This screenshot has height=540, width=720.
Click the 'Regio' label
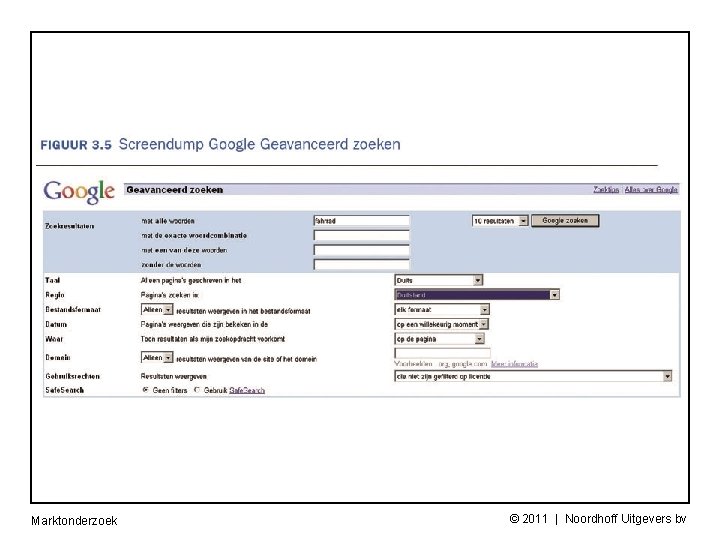point(55,295)
